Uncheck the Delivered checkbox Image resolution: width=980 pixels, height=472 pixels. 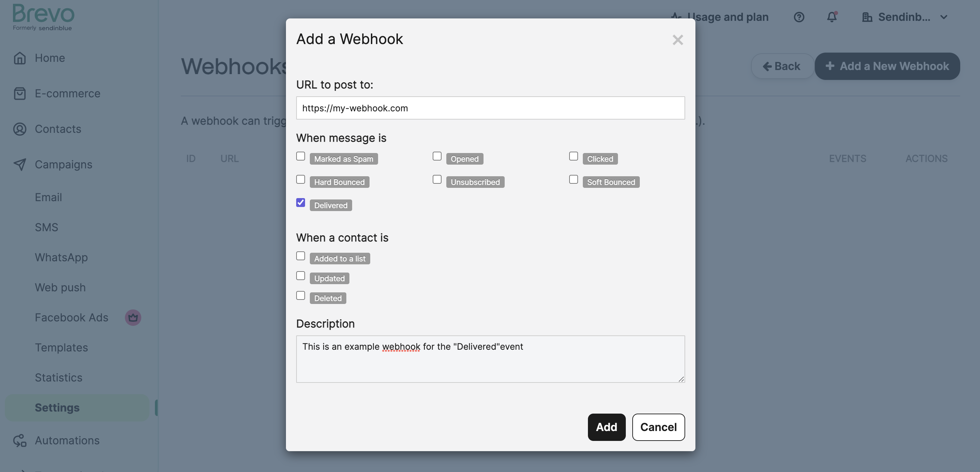(301, 203)
